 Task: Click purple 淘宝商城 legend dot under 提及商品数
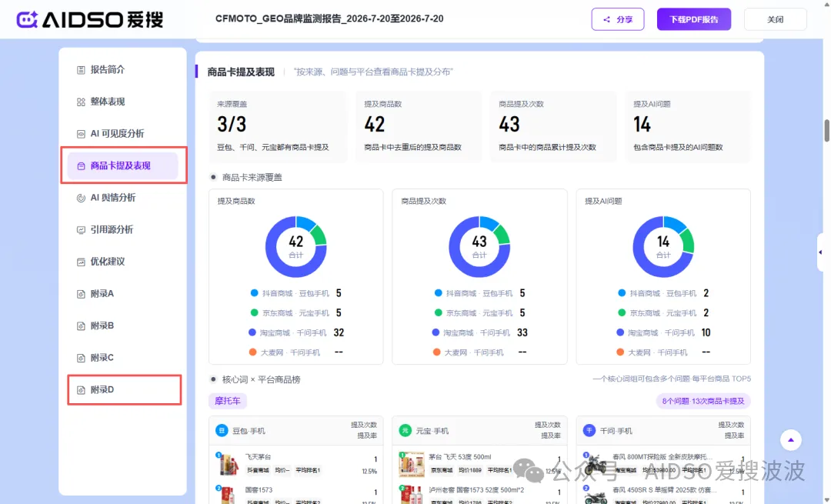pyautogui.click(x=252, y=332)
